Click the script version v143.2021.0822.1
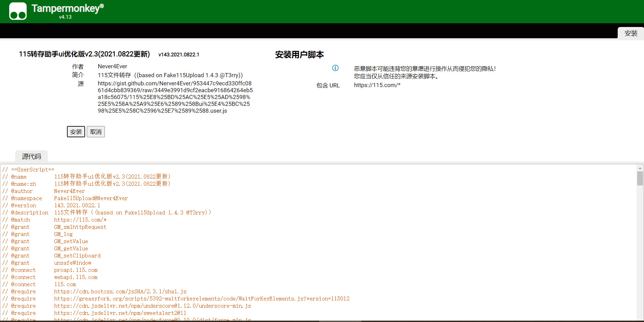Image resolution: width=644 pixels, height=322 pixels. coord(179,55)
